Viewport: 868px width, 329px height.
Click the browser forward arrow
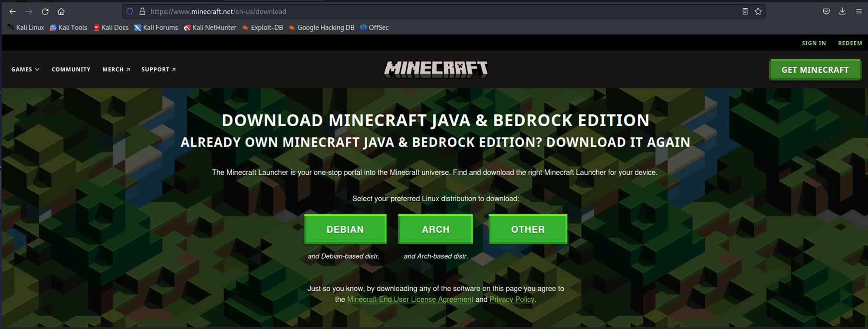[29, 12]
